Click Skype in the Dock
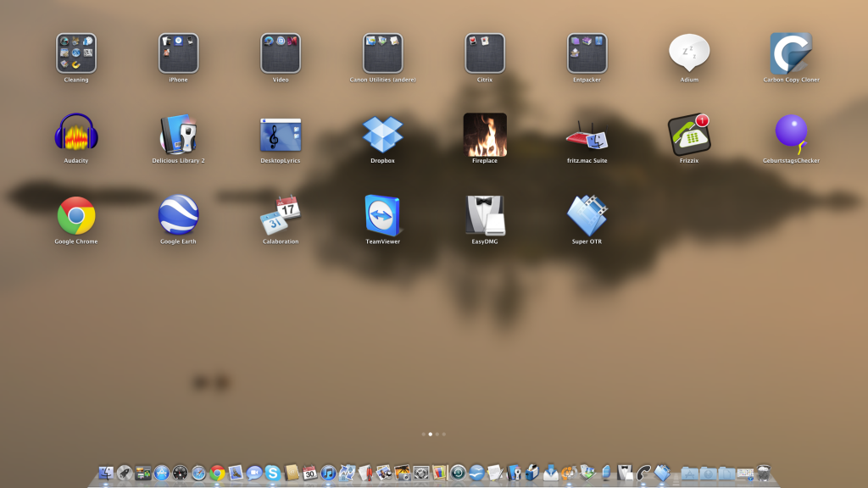 click(272, 474)
